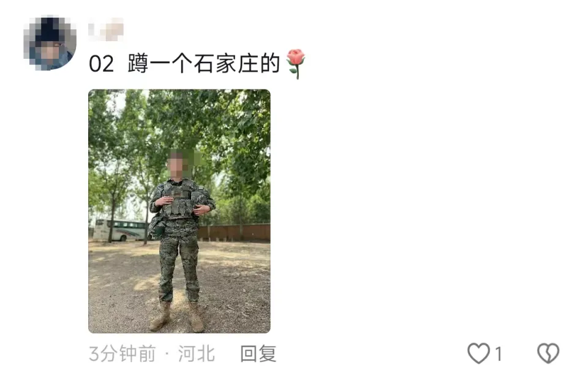Tap the tan boots in the photo
The width and height of the screenshot is (588, 376).
[177, 317]
